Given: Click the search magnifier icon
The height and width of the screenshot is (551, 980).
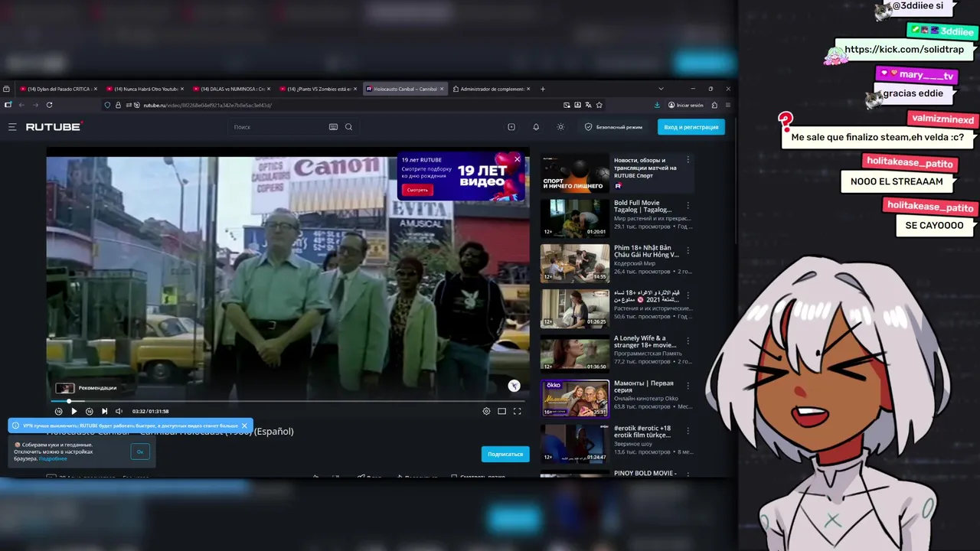Looking at the screenshot, I should [348, 127].
